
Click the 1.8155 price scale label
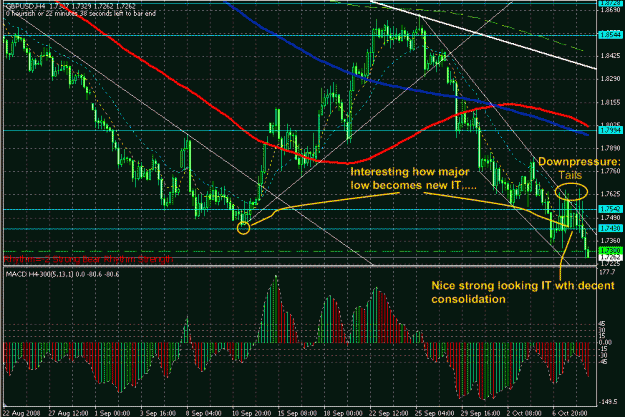[x=610, y=102]
